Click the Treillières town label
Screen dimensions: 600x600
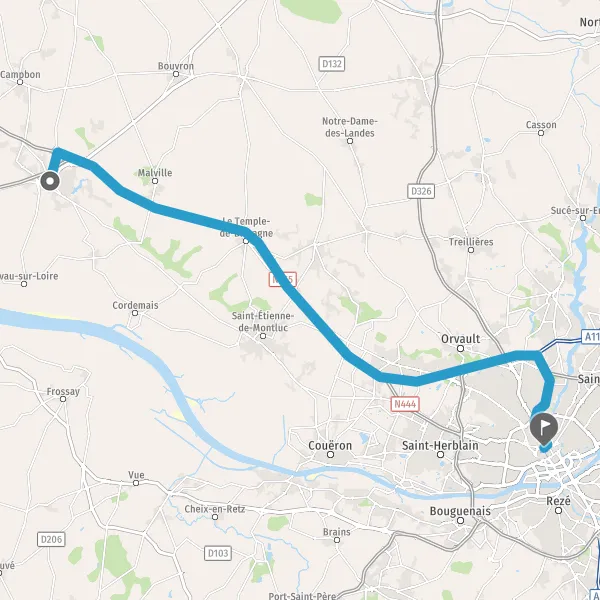click(x=471, y=242)
